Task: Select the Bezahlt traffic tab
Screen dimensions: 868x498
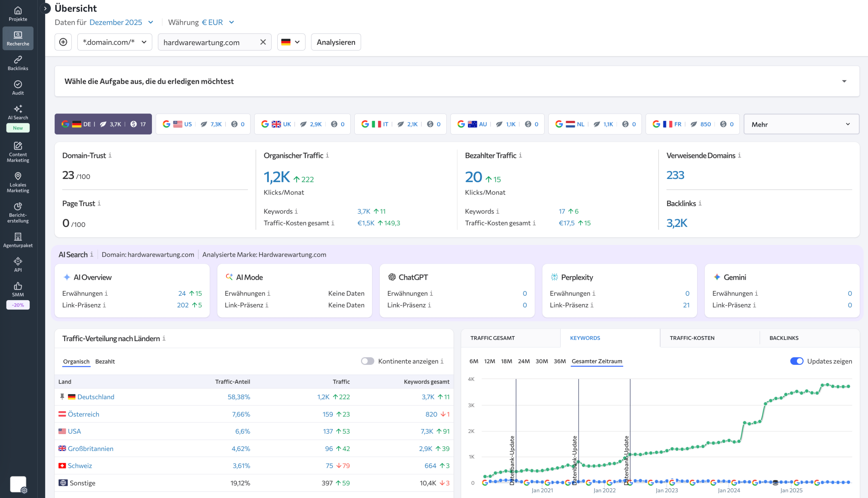Action: (x=105, y=361)
